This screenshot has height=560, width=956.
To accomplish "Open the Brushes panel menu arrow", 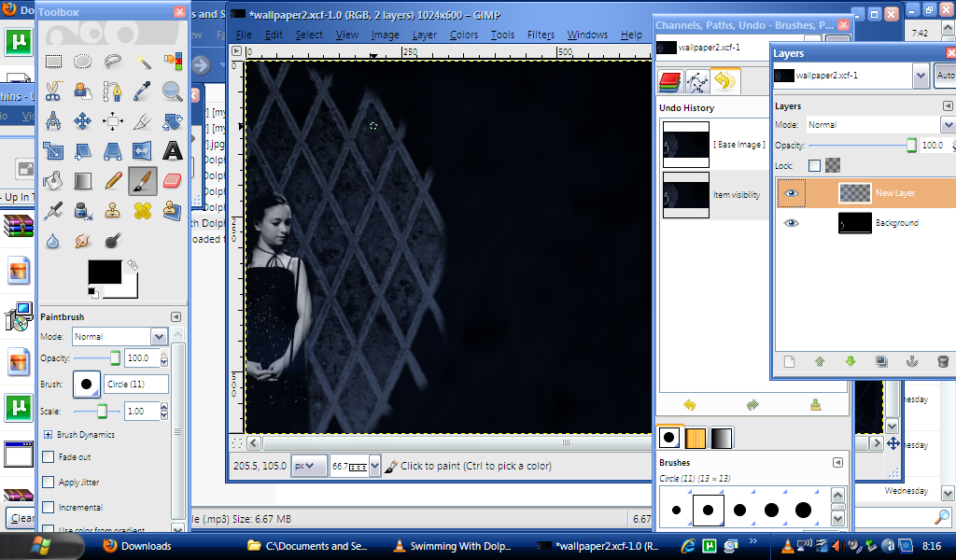I will (837, 463).
